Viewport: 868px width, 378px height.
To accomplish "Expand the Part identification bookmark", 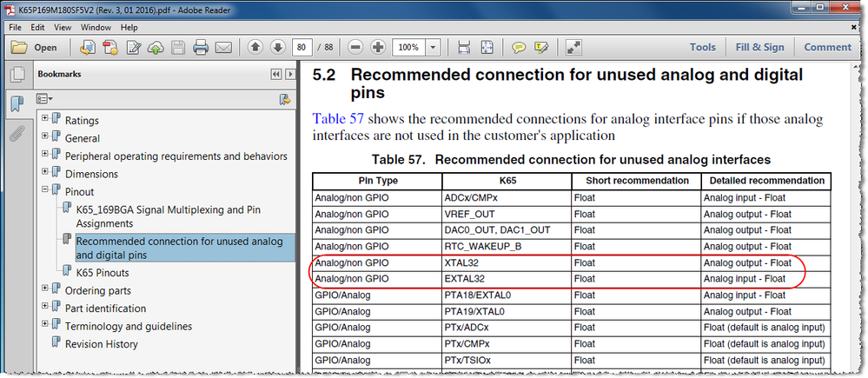I will [x=45, y=307].
